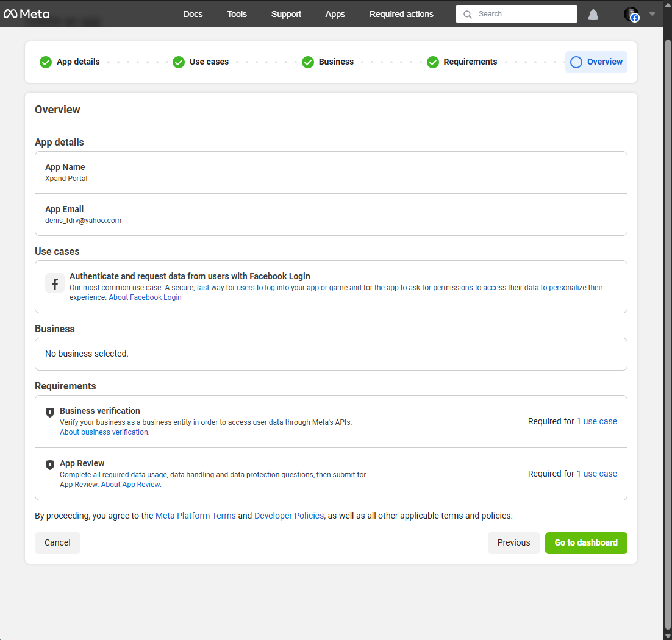
Task: Open About App Review link
Action: [x=131, y=485]
